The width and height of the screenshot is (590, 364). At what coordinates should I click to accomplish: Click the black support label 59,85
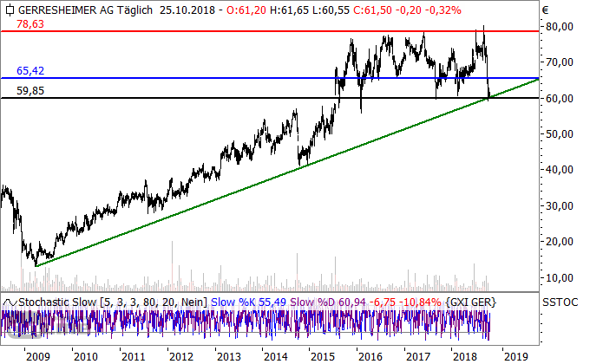point(30,91)
